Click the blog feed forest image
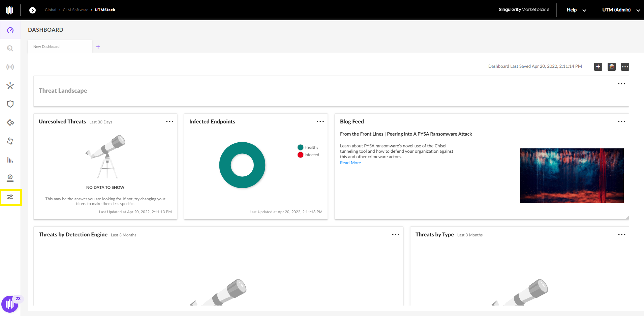 coord(572,175)
